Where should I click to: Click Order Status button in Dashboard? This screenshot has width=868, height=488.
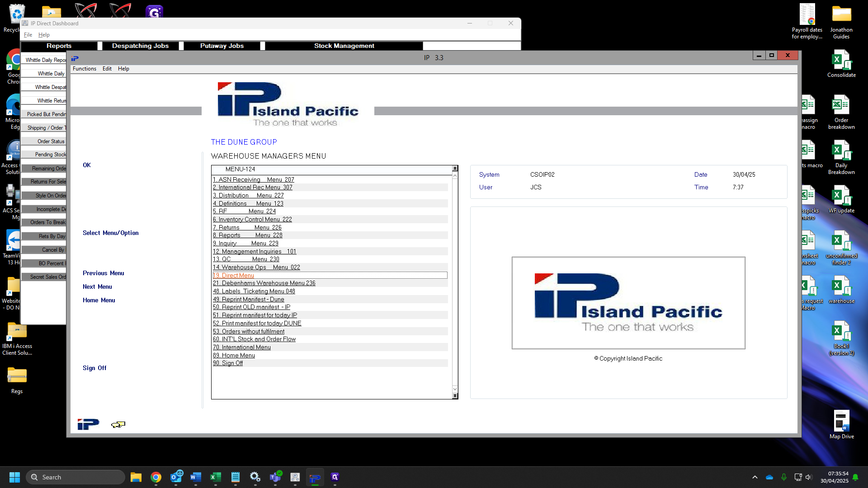point(45,141)
